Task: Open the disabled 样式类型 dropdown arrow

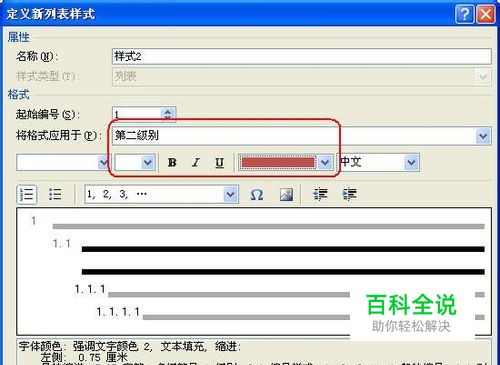Action: 483,77
